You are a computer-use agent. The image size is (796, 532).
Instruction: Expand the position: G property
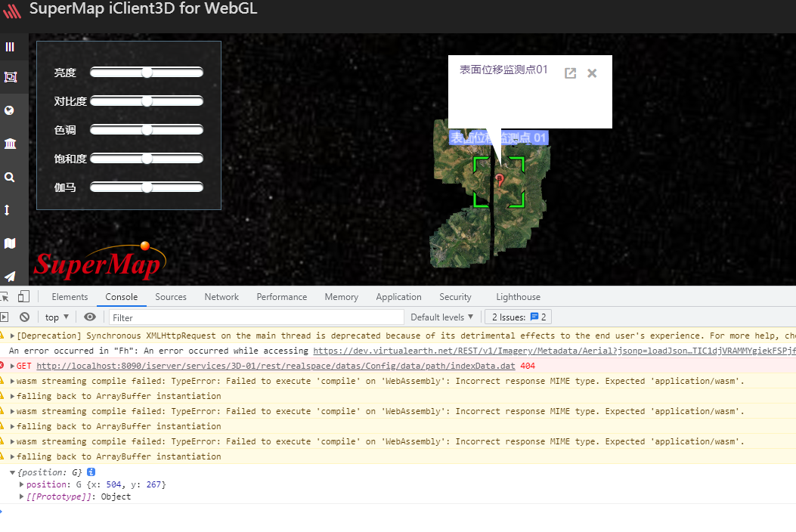tap(21, 484)
